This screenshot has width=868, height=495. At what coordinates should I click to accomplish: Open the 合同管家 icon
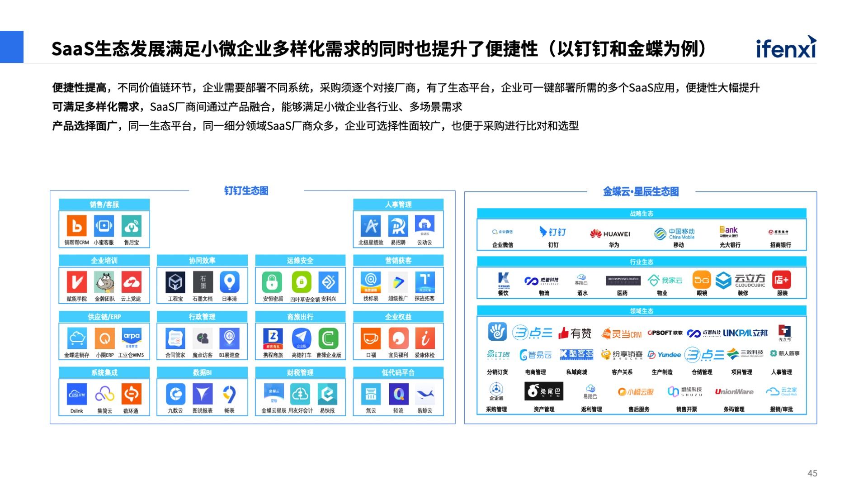coord(175,338)
